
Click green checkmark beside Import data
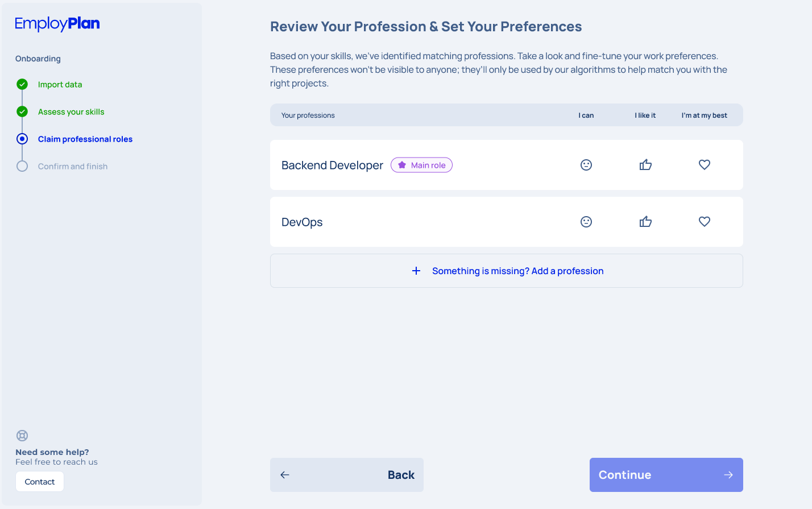click(x=22, y=84)
